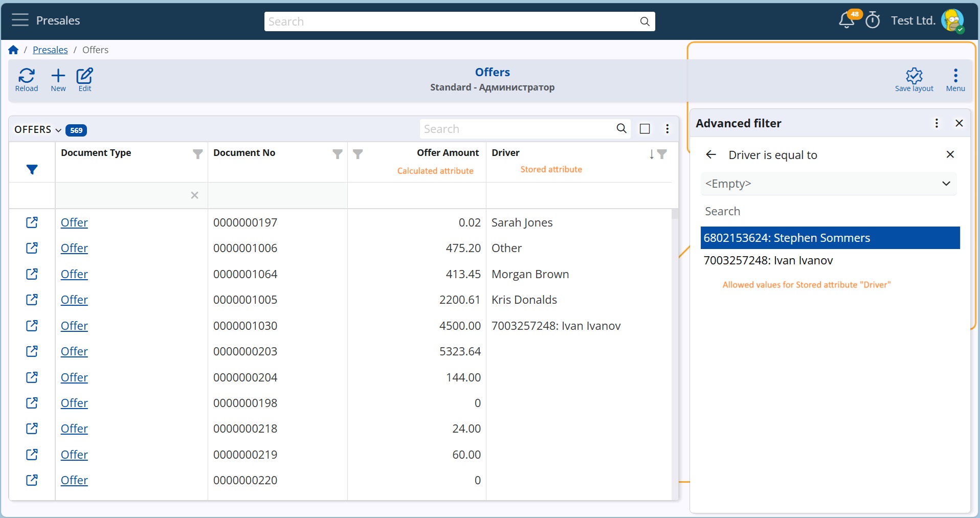Open offer 0000001006 in new window
Viewport: 980px width, 518px height.
(32, 248)
